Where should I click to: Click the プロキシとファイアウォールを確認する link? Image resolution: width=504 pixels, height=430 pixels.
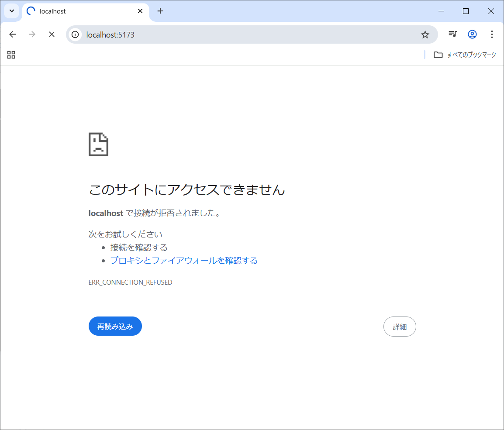(184, 261)
